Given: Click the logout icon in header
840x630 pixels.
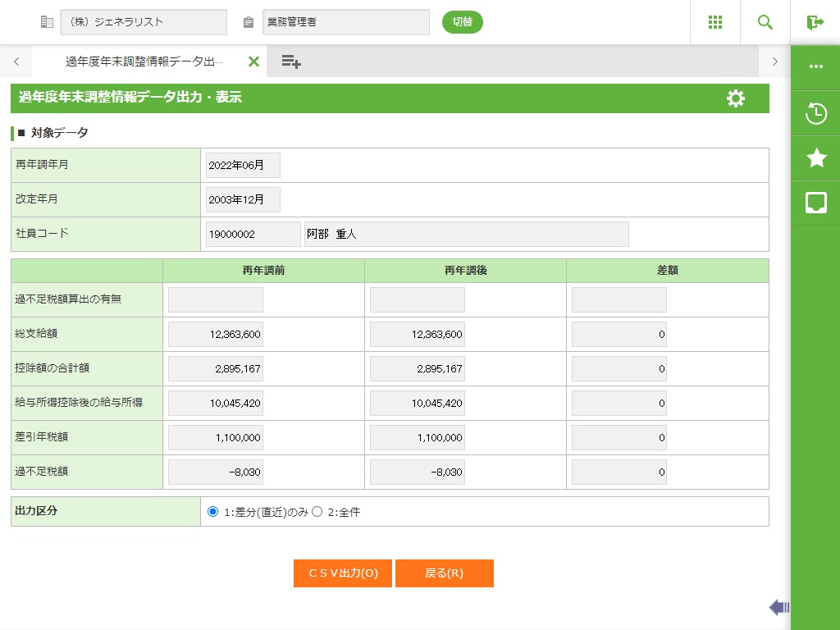Looking at the screenshot, I should tap(815, 22).
